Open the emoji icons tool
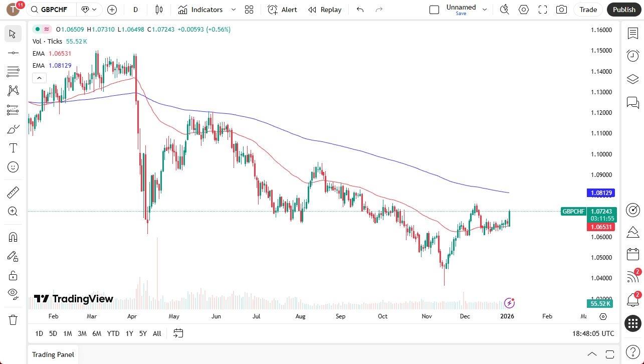 (x=13, y=167)
